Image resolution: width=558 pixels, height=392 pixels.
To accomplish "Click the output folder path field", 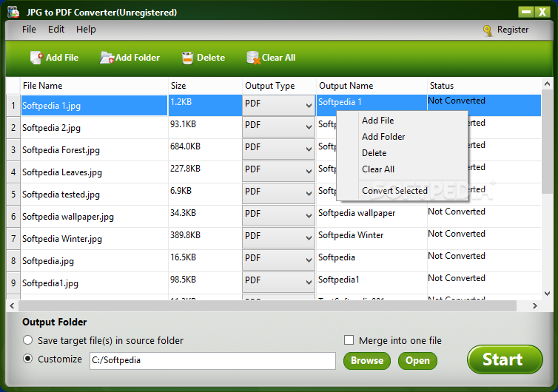I will (212, 361).
